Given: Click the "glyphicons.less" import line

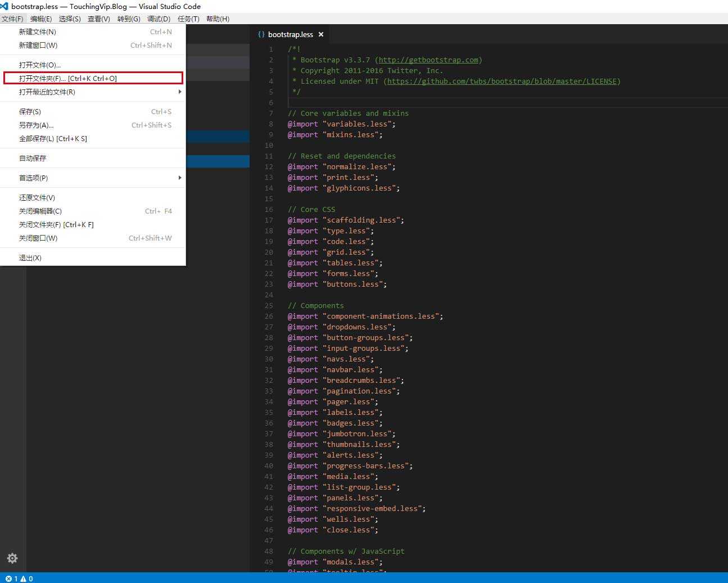Looking at the screenshot, I should point(344,188).
